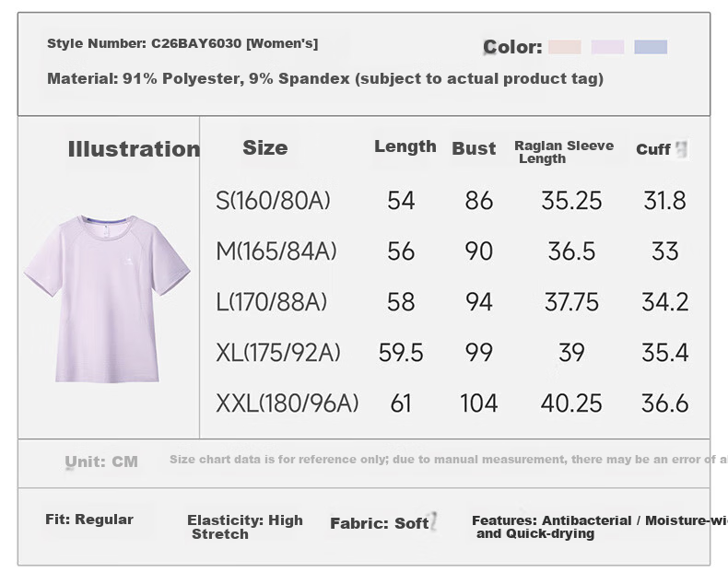Click length value 56 for size M
728x584 pixels.
(401, 251)
